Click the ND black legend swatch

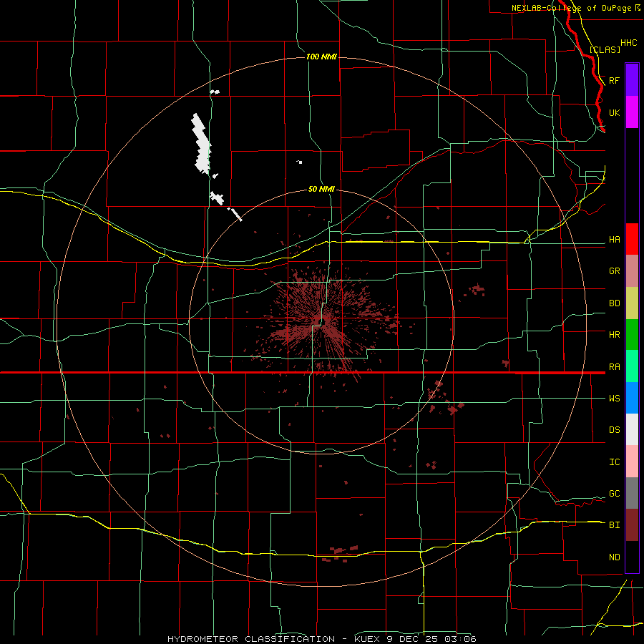632,557
